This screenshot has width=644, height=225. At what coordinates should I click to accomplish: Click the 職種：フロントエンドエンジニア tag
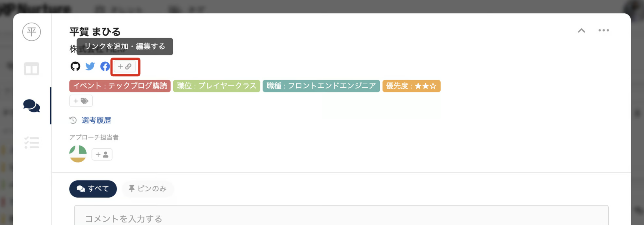pos(321,86)
